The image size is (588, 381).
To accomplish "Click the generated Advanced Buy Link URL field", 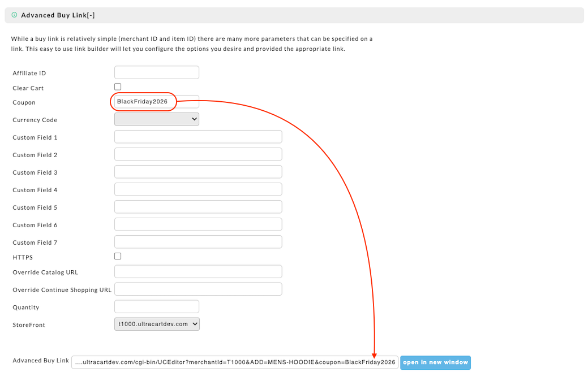I will [235, 362].
